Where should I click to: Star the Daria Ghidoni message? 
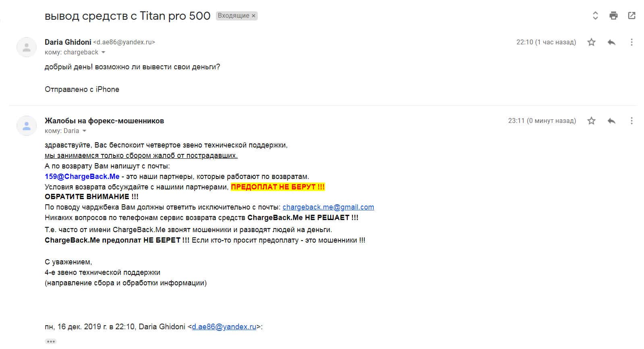click(591, 42)
